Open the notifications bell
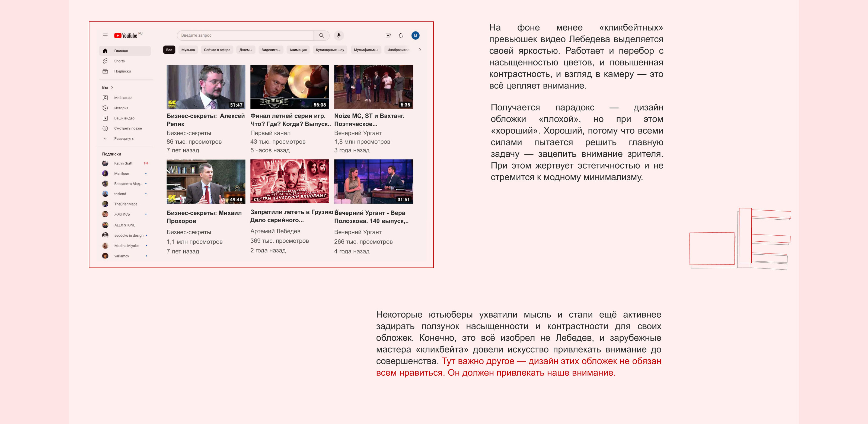This screenshot has width=868, height=424. (401, 35)
